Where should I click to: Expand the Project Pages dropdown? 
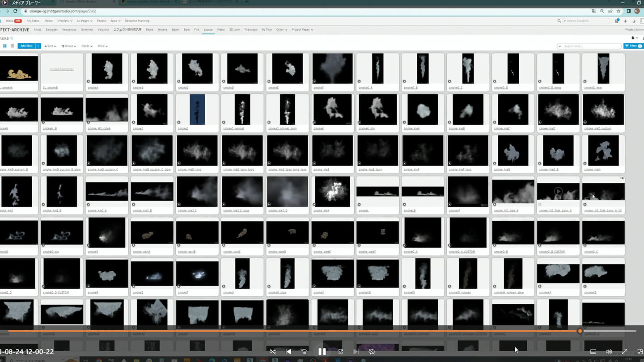coord(302,29)
